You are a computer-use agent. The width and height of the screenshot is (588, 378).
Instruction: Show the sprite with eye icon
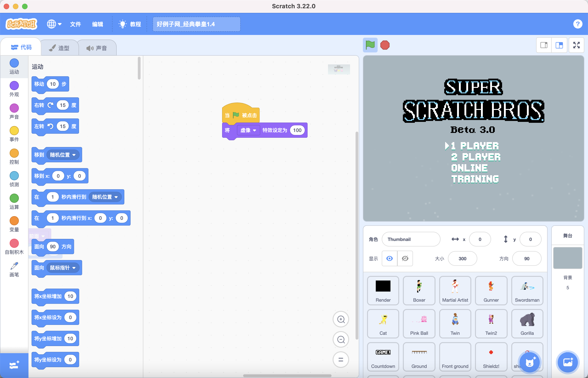click(x=389, y=258)
